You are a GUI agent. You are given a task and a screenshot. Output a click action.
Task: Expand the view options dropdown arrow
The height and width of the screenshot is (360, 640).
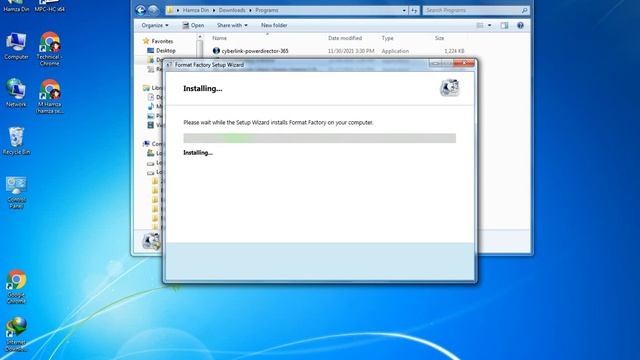[489, 25]
